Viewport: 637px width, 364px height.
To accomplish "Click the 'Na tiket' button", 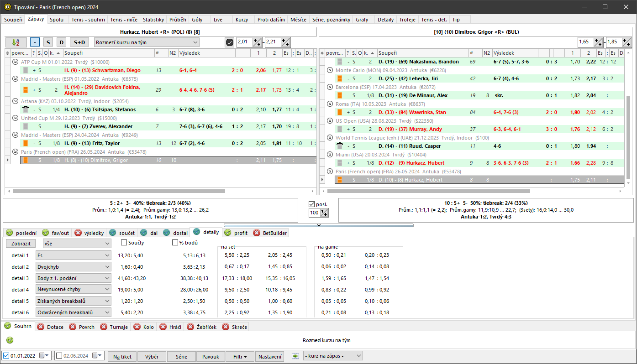I will tap(122, 356).
